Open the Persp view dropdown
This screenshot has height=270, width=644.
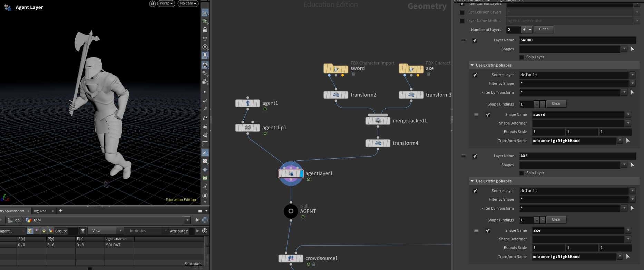click(166, 3)
